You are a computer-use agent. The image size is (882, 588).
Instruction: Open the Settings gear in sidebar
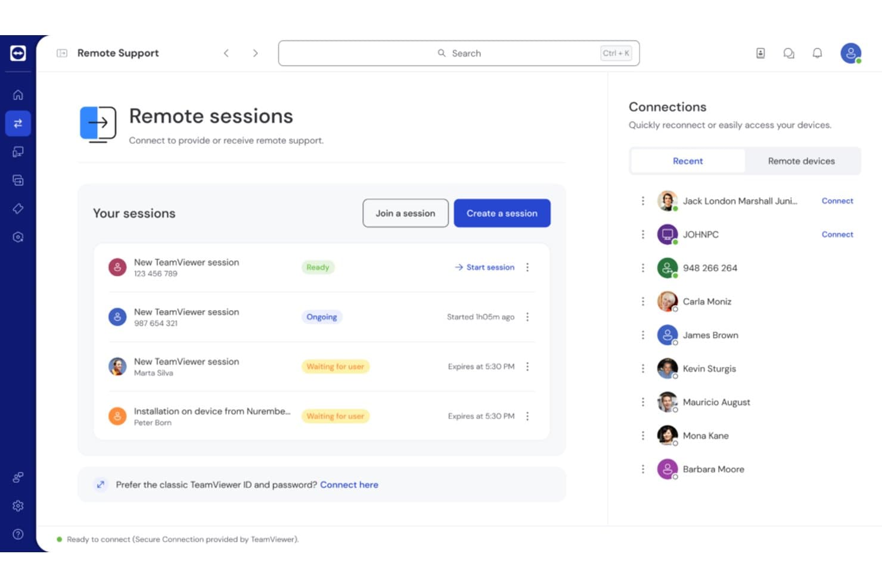(18, 506)
